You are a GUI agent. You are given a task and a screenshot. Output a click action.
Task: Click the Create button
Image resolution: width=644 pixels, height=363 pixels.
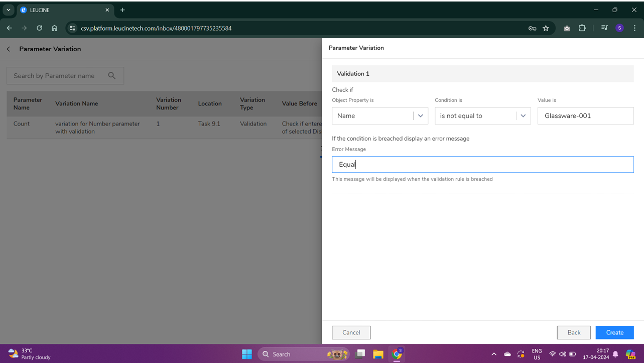coord(615,332)
